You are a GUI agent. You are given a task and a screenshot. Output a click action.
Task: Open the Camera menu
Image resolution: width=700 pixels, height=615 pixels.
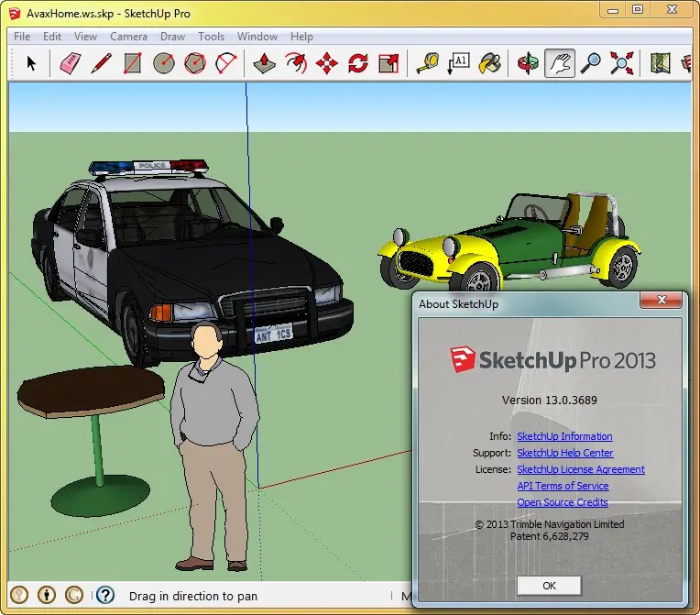tap(128, 37)
